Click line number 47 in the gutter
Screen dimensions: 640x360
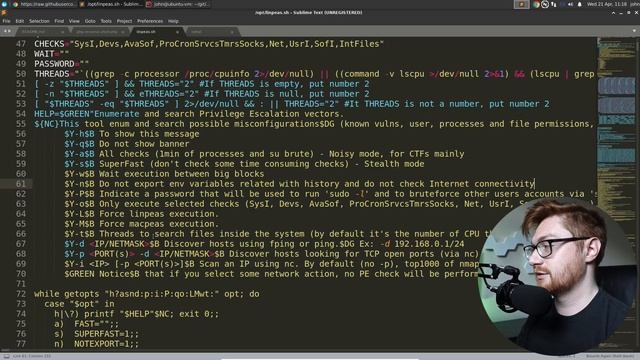[21, 44]
